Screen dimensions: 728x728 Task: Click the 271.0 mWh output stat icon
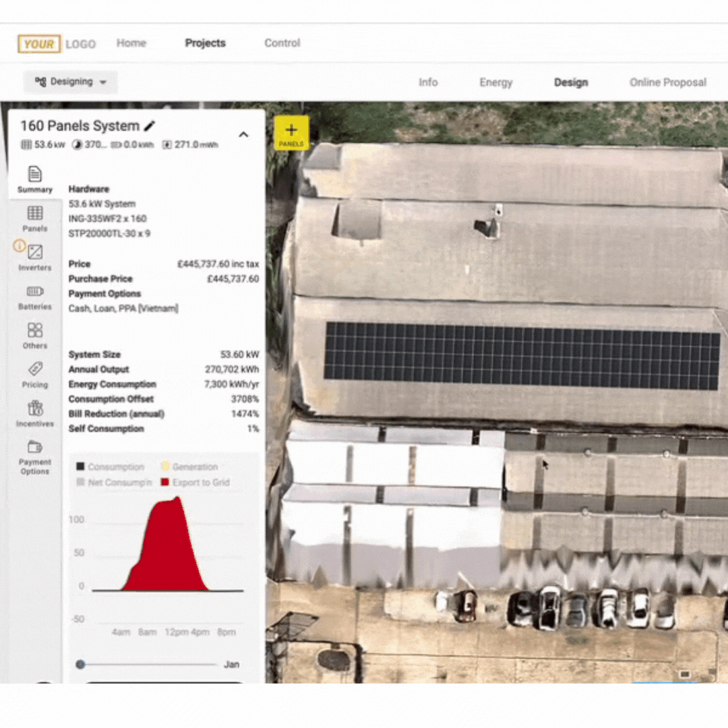166,145
